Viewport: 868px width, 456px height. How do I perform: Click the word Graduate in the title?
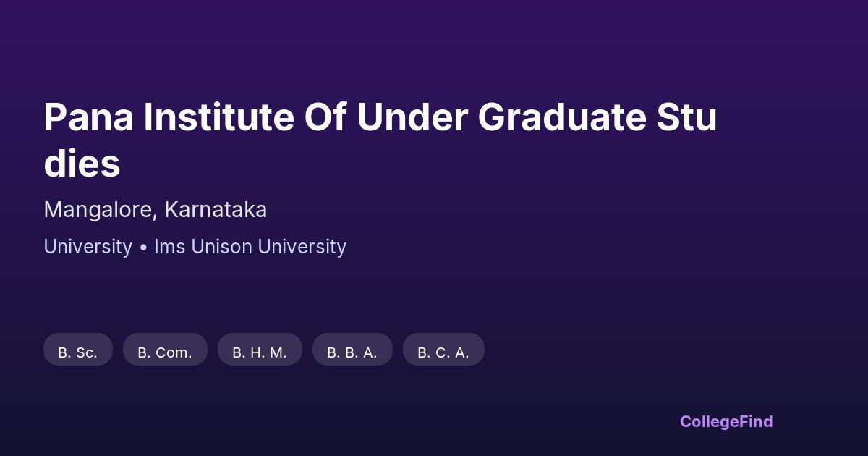click(561, 117)
